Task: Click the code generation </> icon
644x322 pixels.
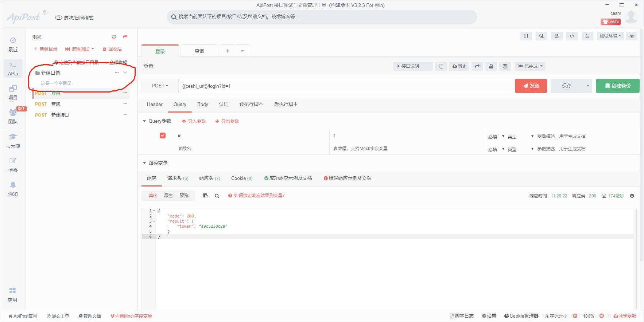Action: point(572,36)
